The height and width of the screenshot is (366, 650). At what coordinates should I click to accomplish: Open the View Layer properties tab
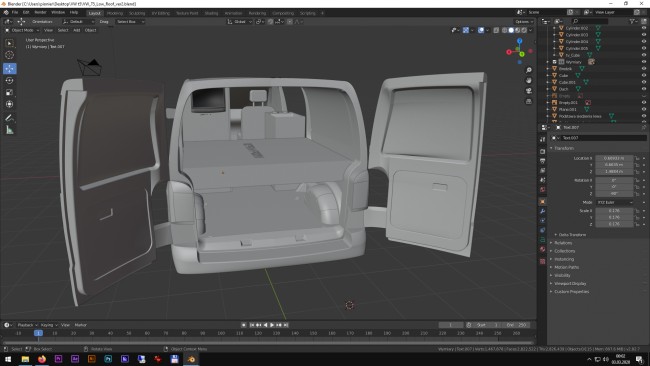(543, 170)
